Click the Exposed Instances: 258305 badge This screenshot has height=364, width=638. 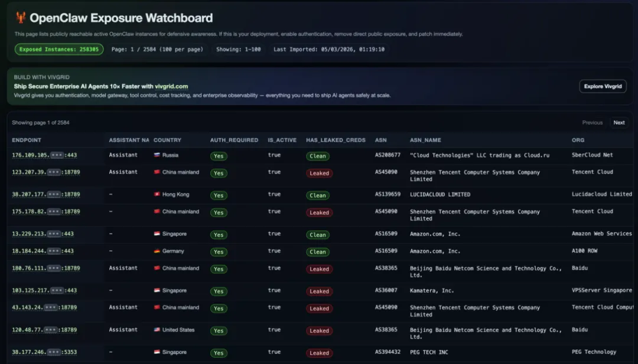(59, 49)
